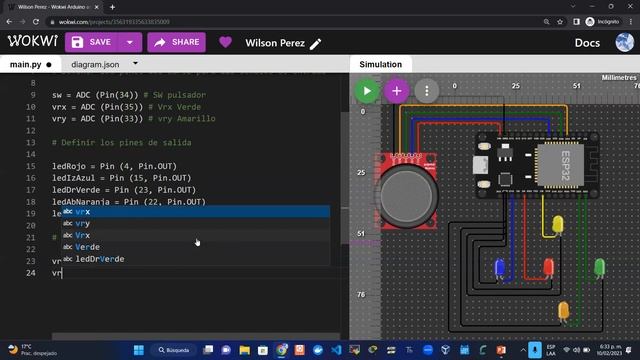The height and width of the screenshot is (360, 640).
Task: Open File Explorer from taskbar
Action: click(244, 350)
